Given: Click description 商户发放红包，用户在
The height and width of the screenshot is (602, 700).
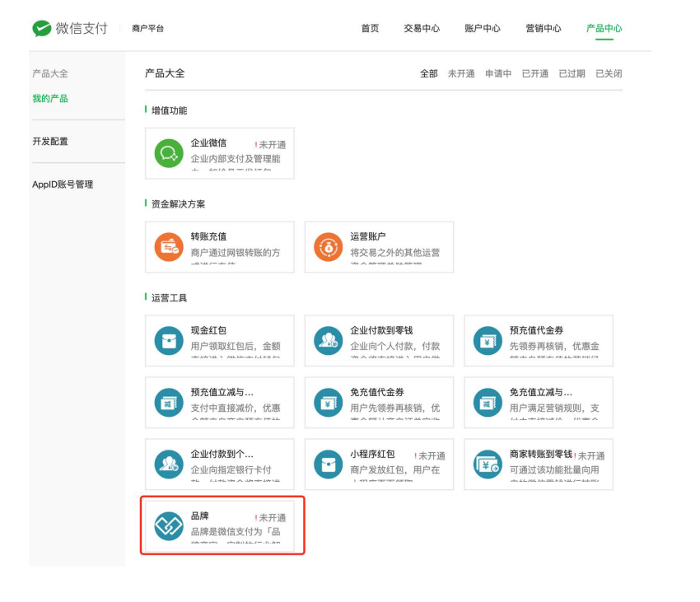Looking at the screenshot, I should [395, 469].
